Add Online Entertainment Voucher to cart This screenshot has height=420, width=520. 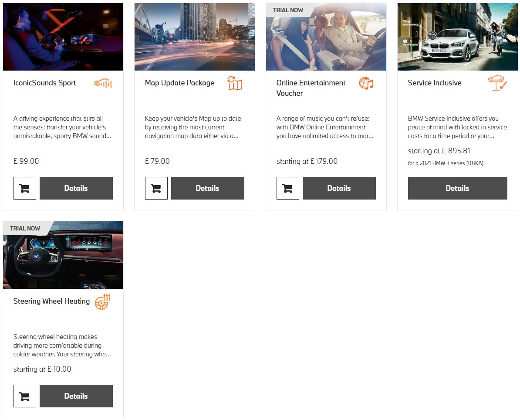coord(288,188)
